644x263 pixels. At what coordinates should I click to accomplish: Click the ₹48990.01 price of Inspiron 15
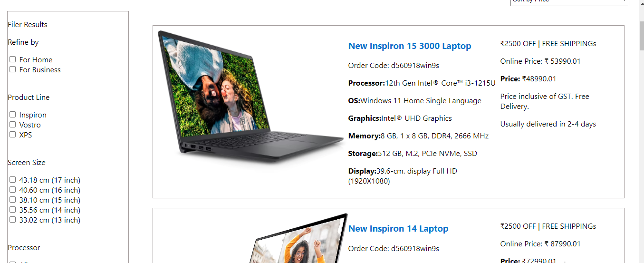pos(539,79)
